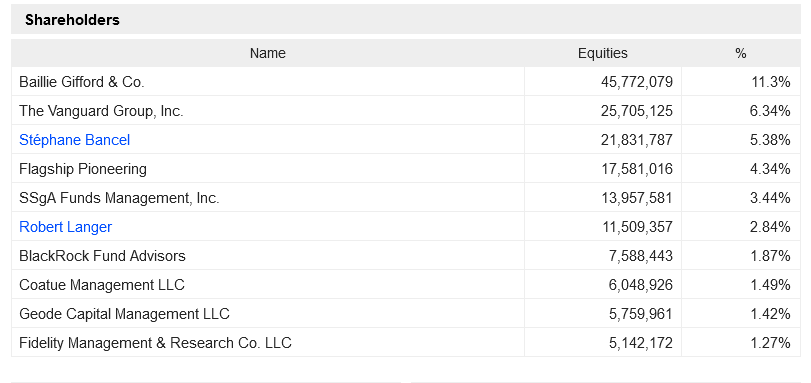This screenshot has height=383, width=811.
Task: Click the Equities column header
Action: pyautogui.click(x=603, y=53)
